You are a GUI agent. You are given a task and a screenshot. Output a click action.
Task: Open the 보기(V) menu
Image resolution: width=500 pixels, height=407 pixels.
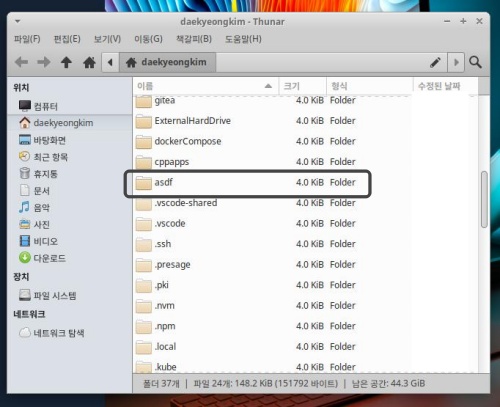coord(107,39)
